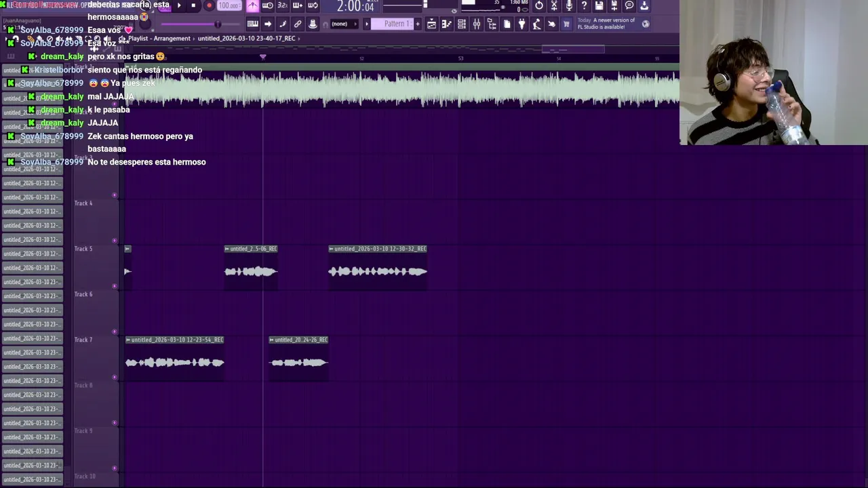Image resolution: width=868 pixels, height=488 pixels.
Task: Click the 100.000 tempo field
Action: click(229, 5)
